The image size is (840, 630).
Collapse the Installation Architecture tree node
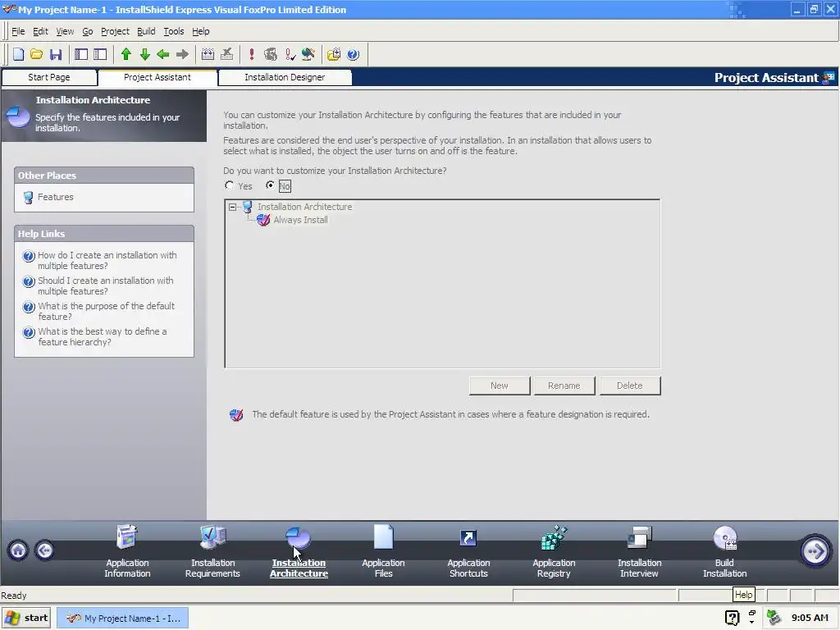[232, 207]
